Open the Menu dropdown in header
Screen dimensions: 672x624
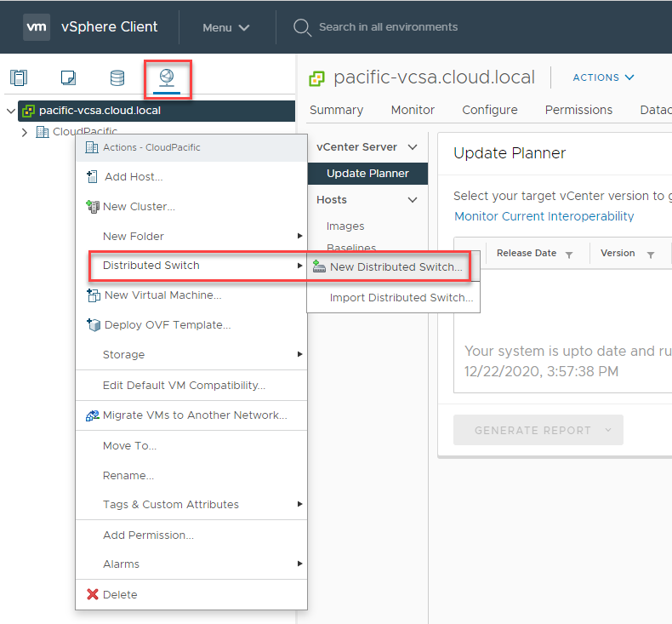(226, 27)
